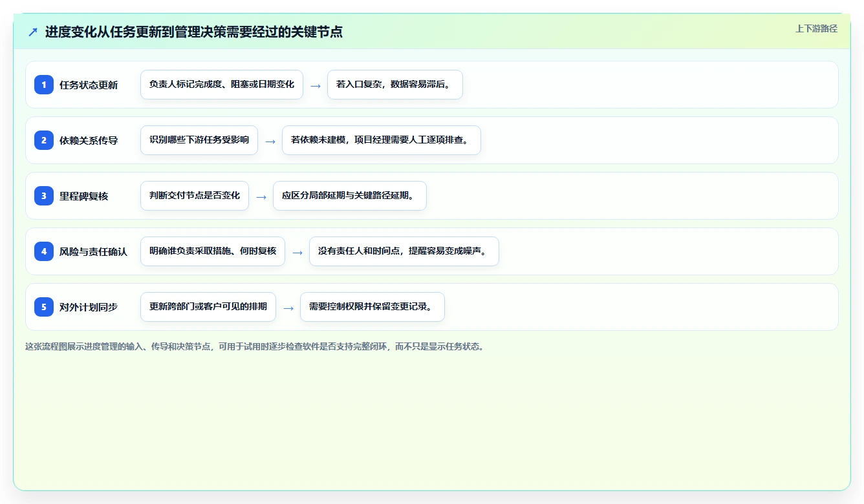The image size is (864, 504).
Task: Click step number badge 2
Action: pos(44,140)
